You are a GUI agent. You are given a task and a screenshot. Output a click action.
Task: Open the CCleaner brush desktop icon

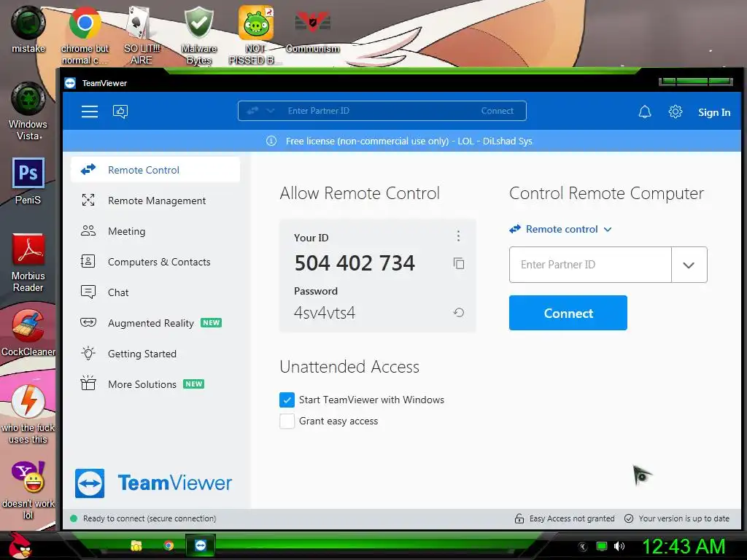(28, 333)
